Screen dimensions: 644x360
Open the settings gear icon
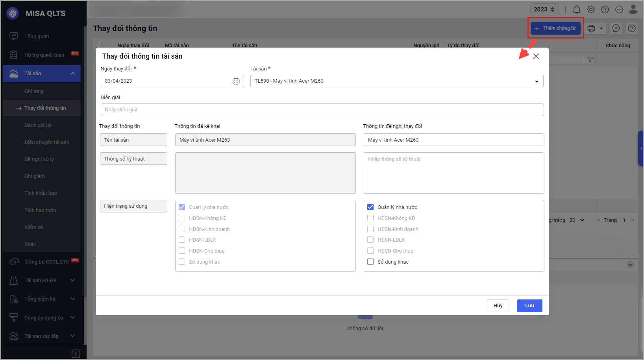click(591, 9)
